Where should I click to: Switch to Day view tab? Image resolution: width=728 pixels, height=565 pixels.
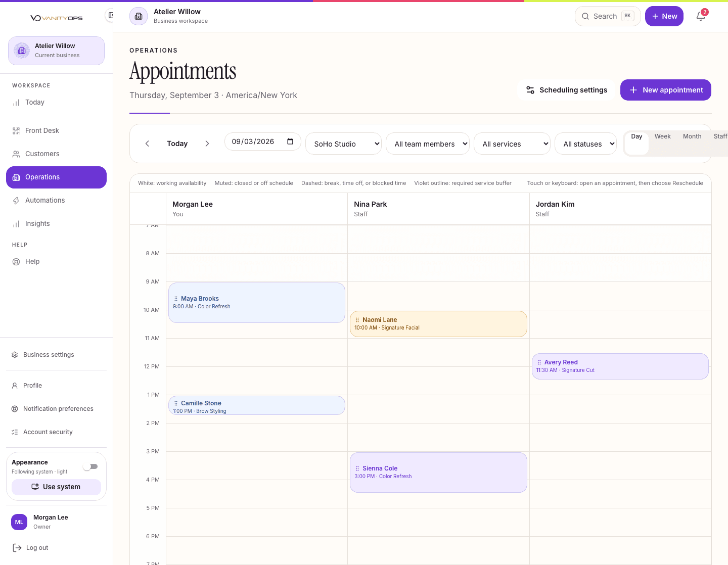[636, 144]
